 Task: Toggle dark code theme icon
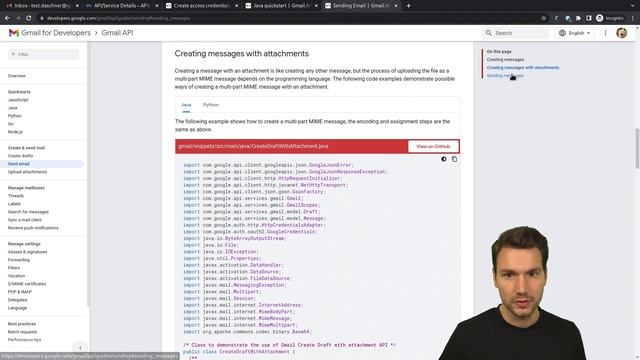[444, 159]
